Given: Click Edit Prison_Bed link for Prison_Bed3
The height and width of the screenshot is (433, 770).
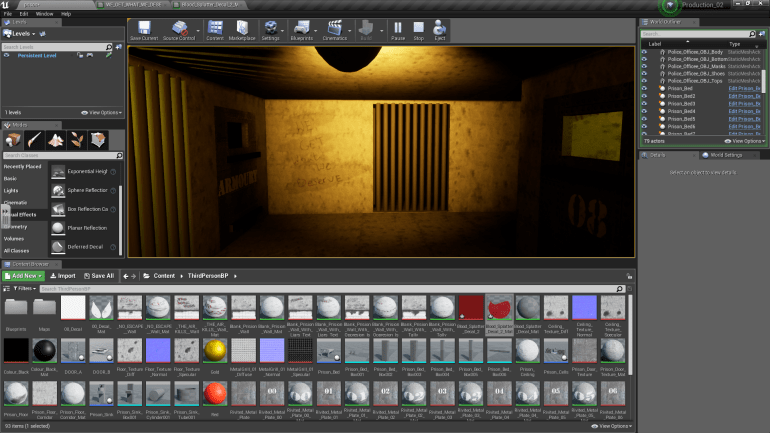Looking at the screenshot, I should click(x=744, y=104).
